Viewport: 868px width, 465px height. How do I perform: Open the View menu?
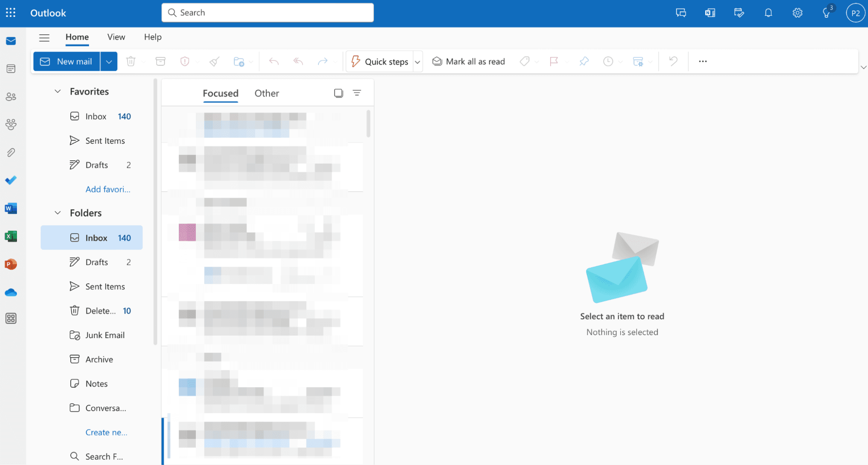pyautogui.click(x=116, y=37)
